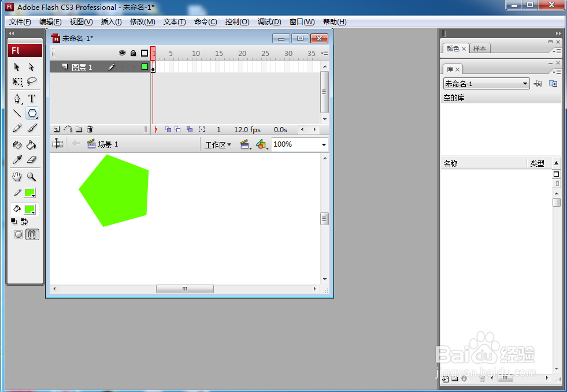Select the Text tool
Viewport: 567px width, 392px height.
pos(32,99)
